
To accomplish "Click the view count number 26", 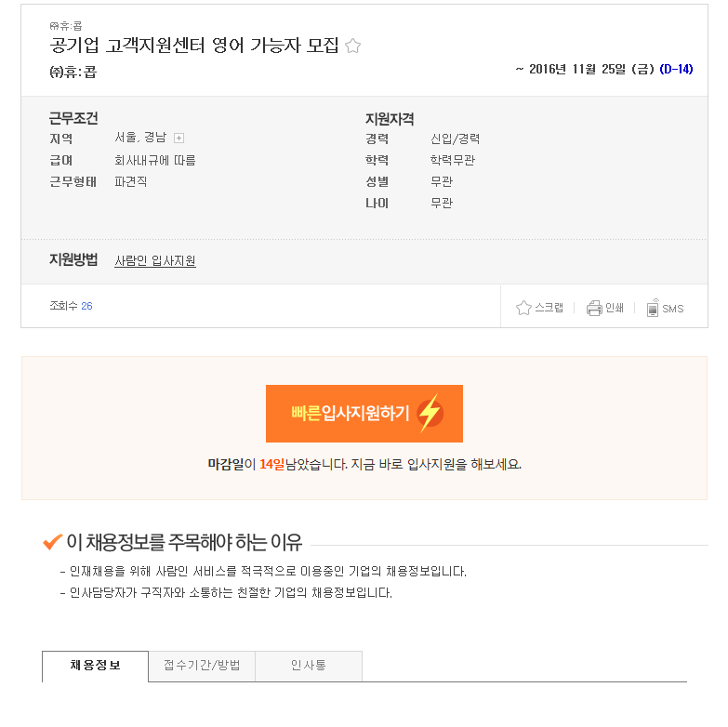I will coord(86,306).
